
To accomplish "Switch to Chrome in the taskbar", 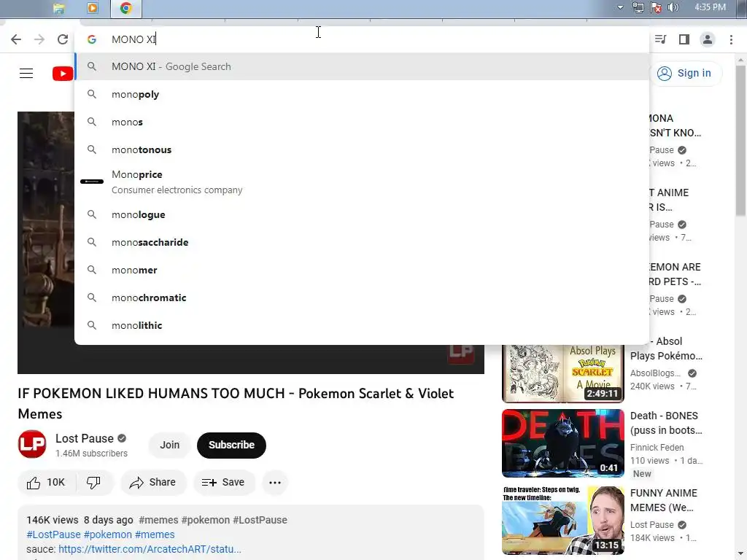I will [125, 8].
